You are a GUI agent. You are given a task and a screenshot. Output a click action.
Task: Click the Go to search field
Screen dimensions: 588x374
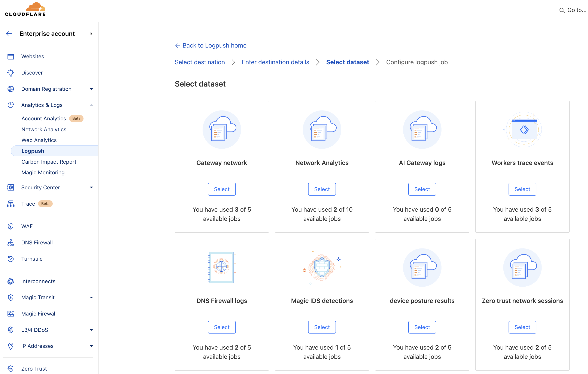[576, 10]
